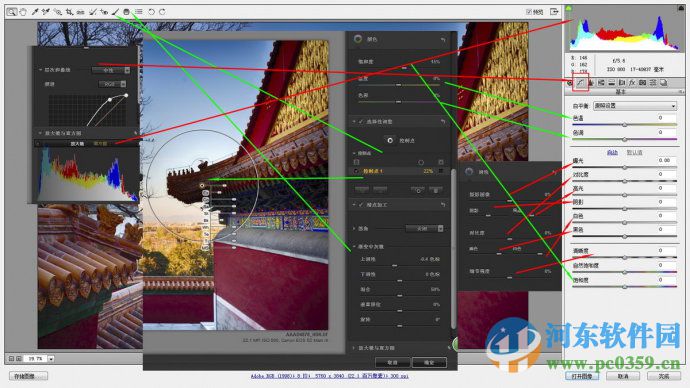Screen dimensions: 690x388
Task: Toggle highlight clipping warning in histogram
Action: tap(682, 8)
